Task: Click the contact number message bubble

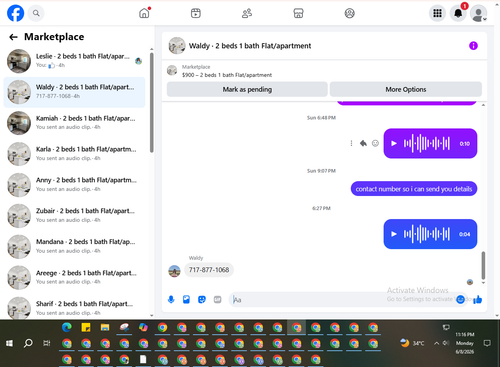Action: point(414,189)
